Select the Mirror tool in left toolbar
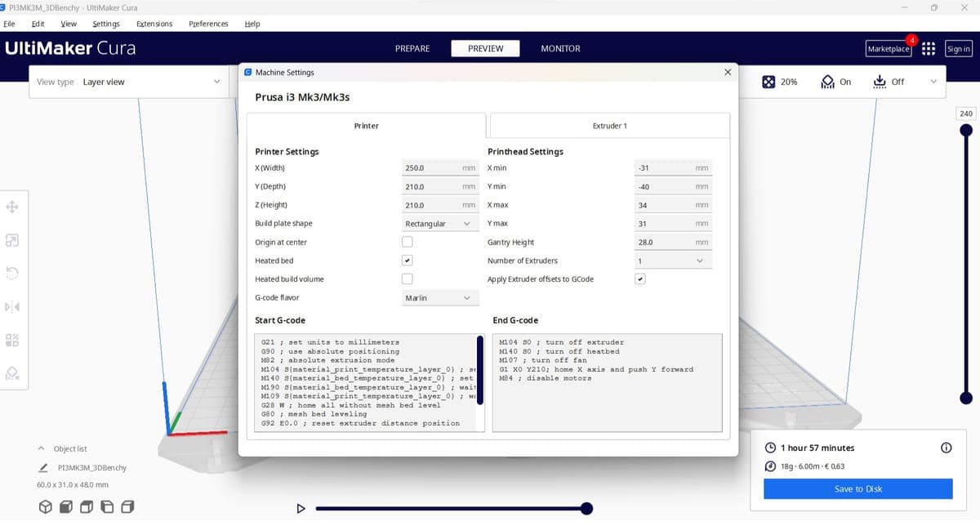The width and height of the screenshot is (980, 526). [12, 306]
